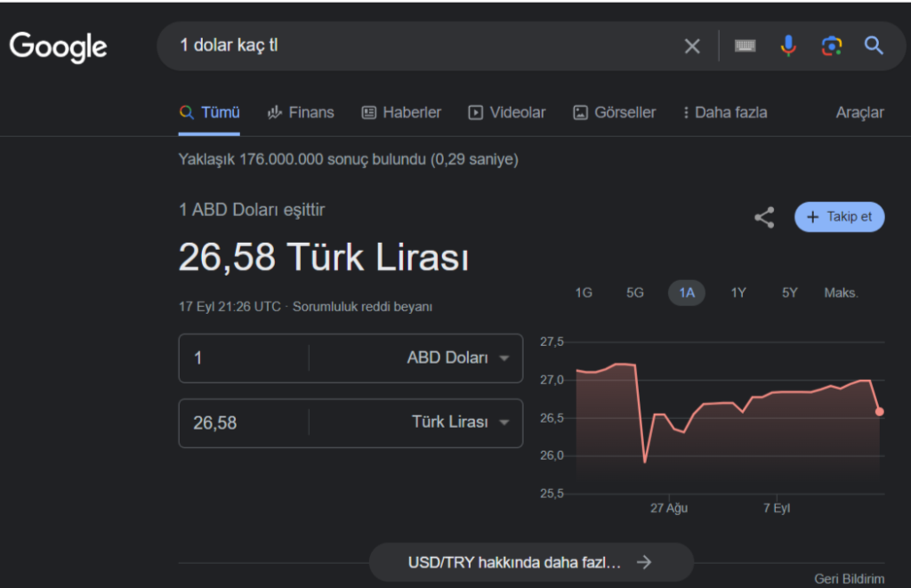
Task: Open the on-screen keyboard icon
Action: point(745,45)
